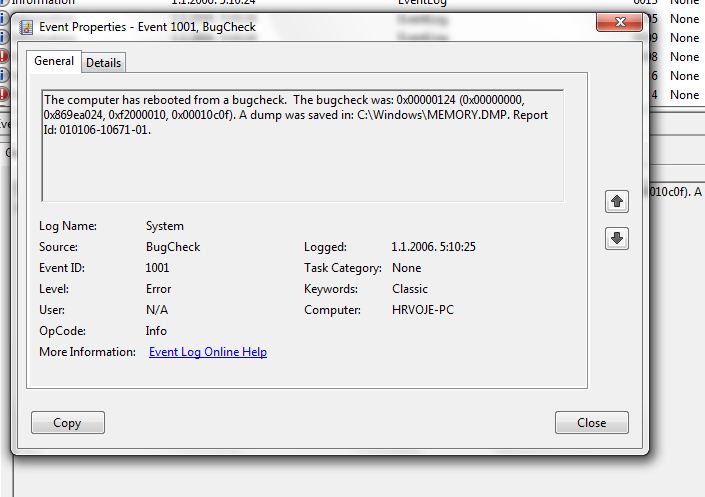The height and width of the screenshot is (497, 705).
Task: Click inside the bugcheck description text box
Action: (x=303, y=146)
